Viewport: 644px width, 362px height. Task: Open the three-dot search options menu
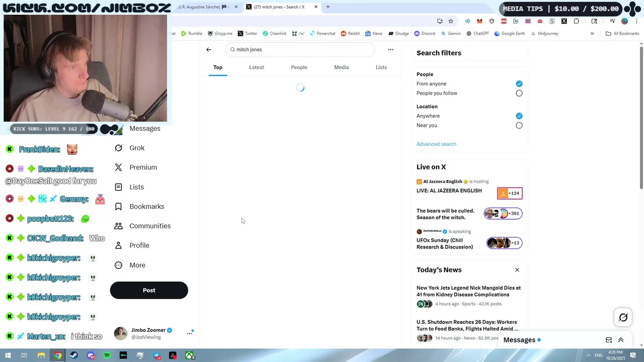390,50
